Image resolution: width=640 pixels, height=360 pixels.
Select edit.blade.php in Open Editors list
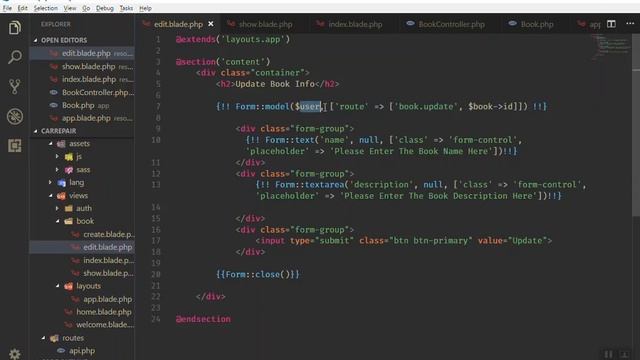click(82, 53)
